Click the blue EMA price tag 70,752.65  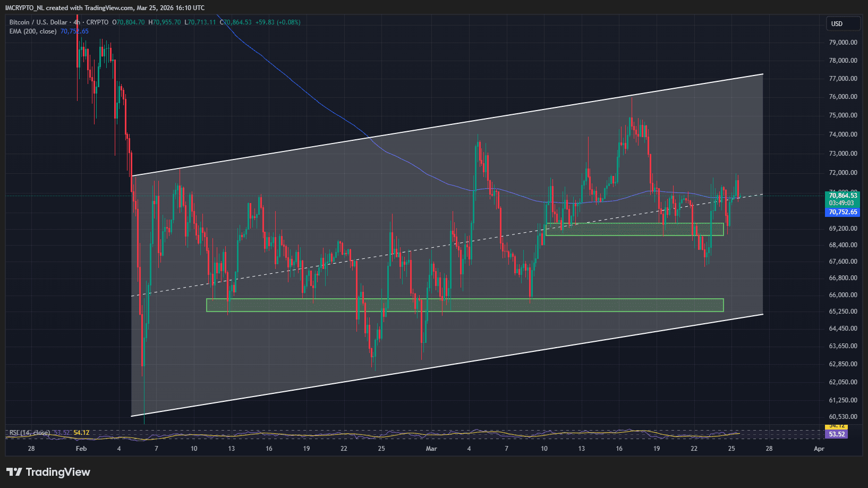(x=843, y=212)
